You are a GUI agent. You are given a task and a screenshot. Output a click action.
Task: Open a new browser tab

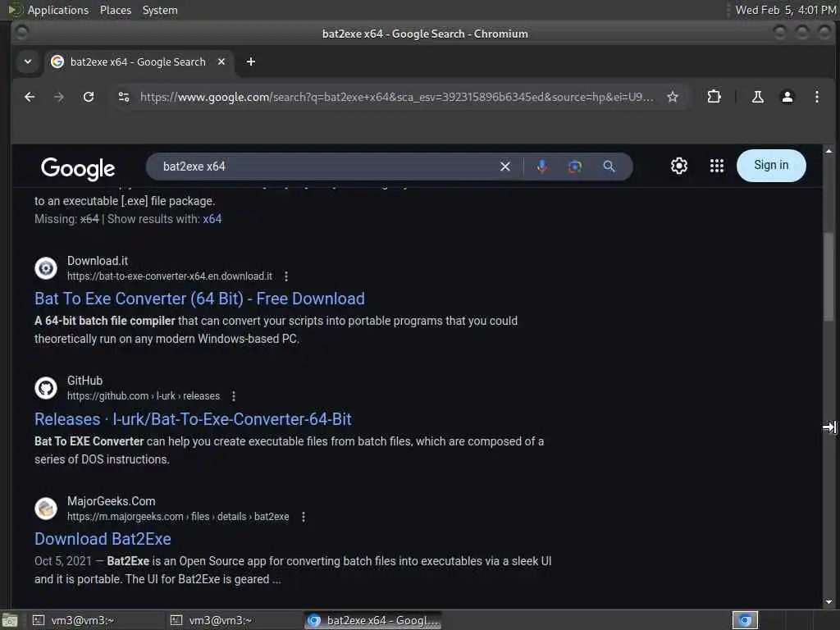tap(251, 62)
